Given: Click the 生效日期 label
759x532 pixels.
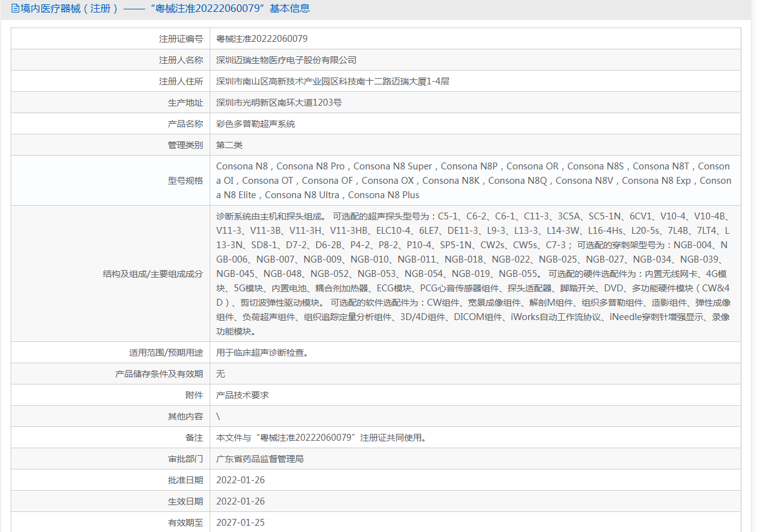Looking at the screenshot, I should click(185, 501).
